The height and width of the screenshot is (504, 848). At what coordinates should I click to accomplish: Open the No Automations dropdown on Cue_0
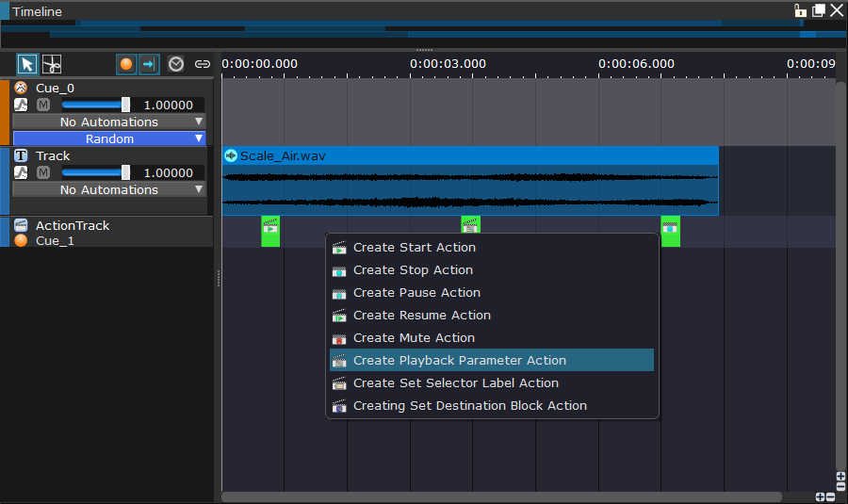point(109,122)
